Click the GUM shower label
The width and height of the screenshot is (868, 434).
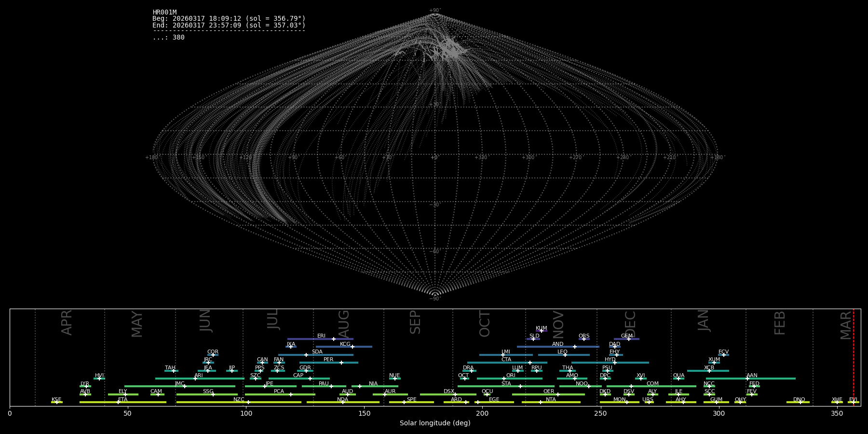pyautogui.click(x=716, y=400)
